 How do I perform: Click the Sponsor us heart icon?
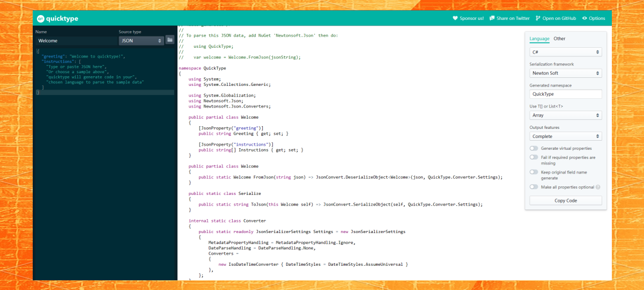coord(455,18)
